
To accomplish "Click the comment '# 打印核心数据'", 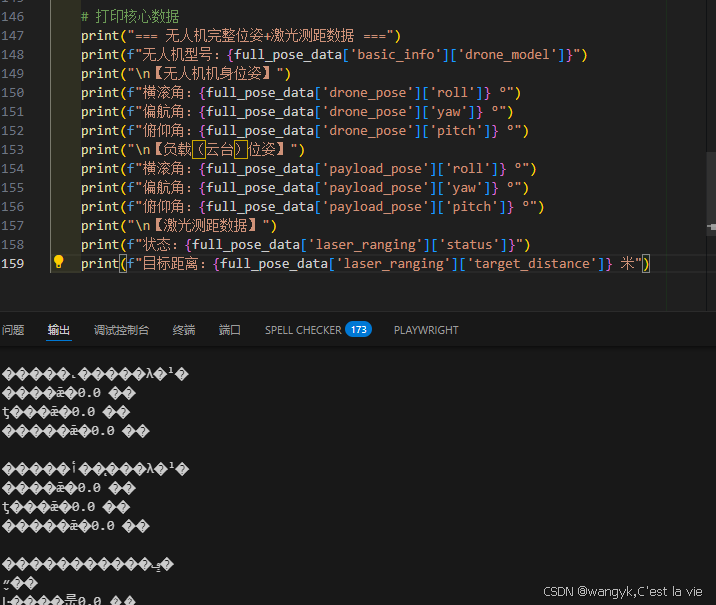I will (130, 17).
